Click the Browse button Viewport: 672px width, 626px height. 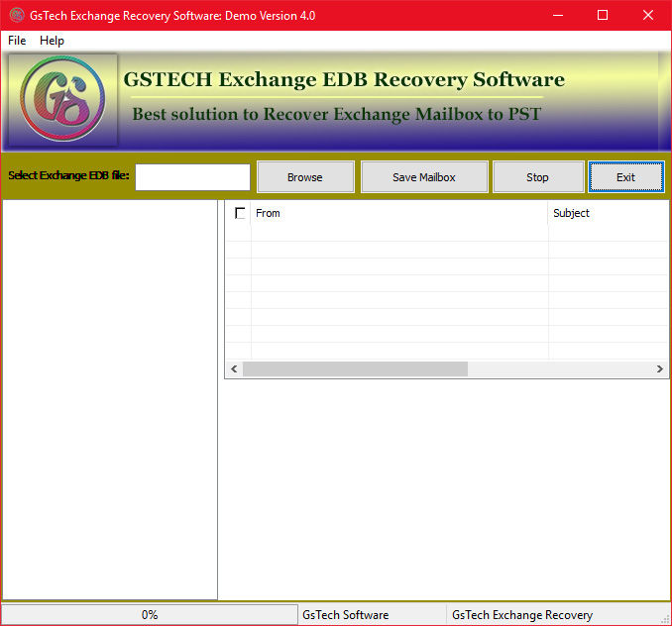pyautogui.click(x=305, y=177)
